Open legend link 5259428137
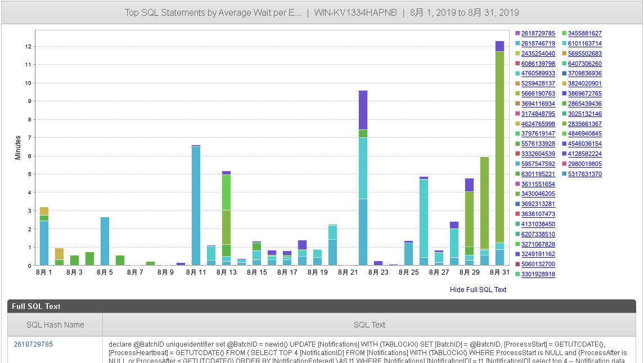This screenshot has width=644, height=363. [x=538, y=83]
